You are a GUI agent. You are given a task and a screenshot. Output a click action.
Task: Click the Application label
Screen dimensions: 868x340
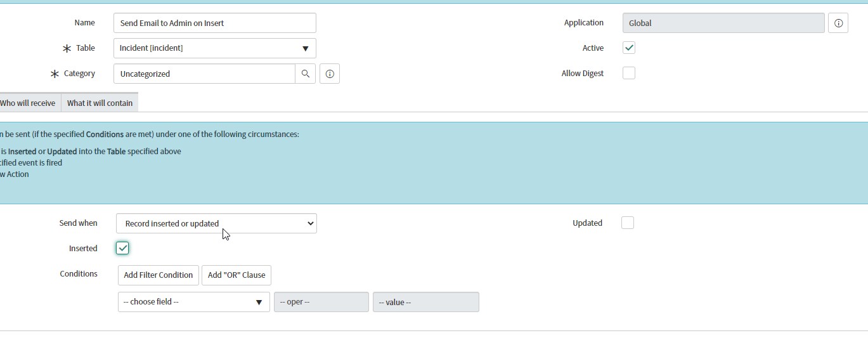click(x=584, y=23)
